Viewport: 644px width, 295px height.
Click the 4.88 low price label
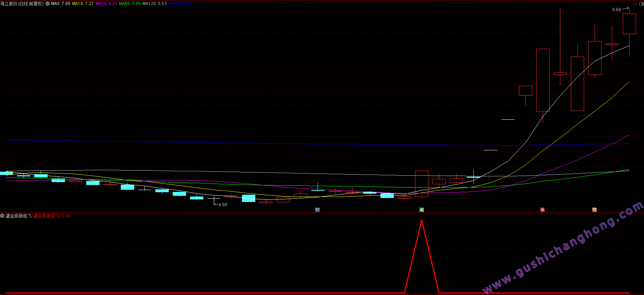click(223, 205)
